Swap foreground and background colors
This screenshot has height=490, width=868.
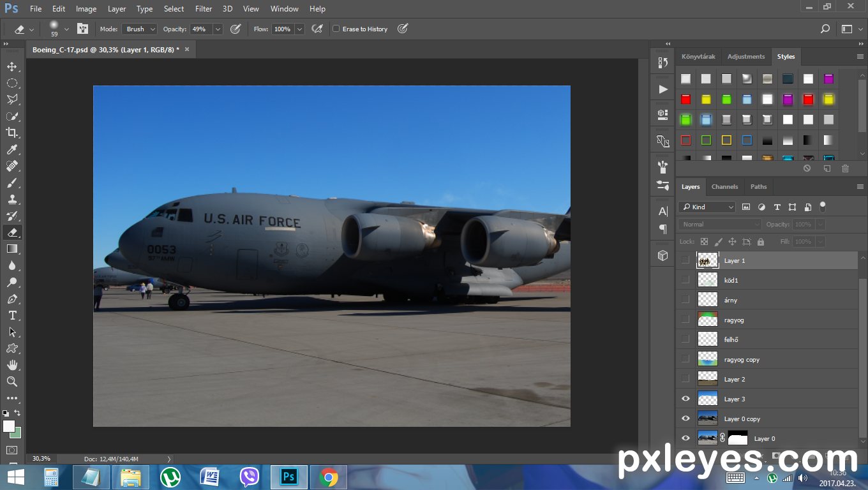[x=18, y=413]
